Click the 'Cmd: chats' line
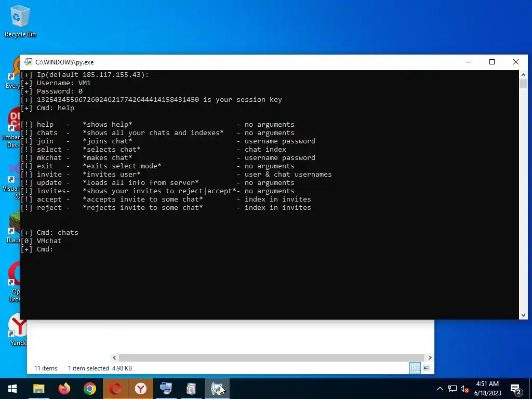The height and width of the screenshot is (399, 532). point(49,233)
